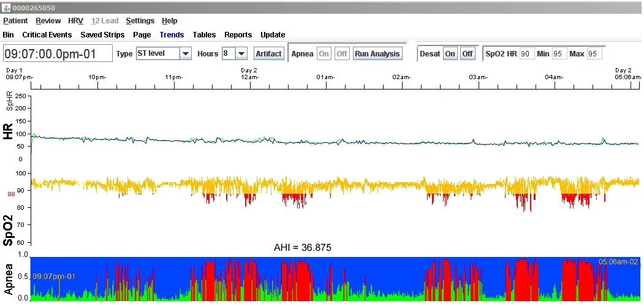Click the red 88 SpO2 threshold label
This screenshot has height=306, width=644.
click(11, 194)
